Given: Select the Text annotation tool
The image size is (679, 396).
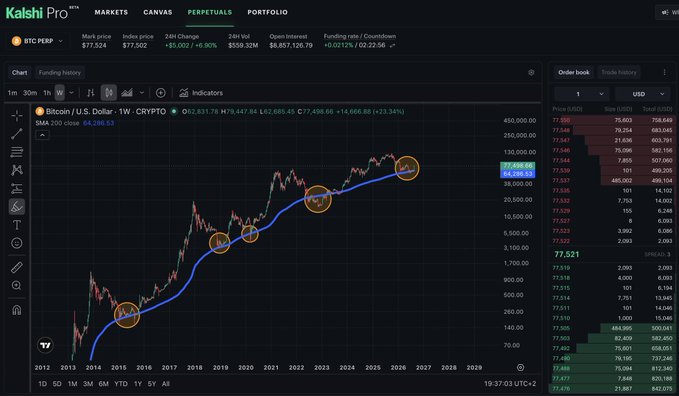Looking at the screenshot, I should pos(17,225).
